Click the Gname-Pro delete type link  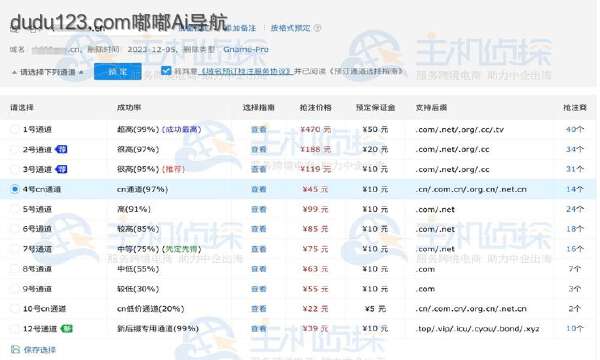click(x=246, y=49)
